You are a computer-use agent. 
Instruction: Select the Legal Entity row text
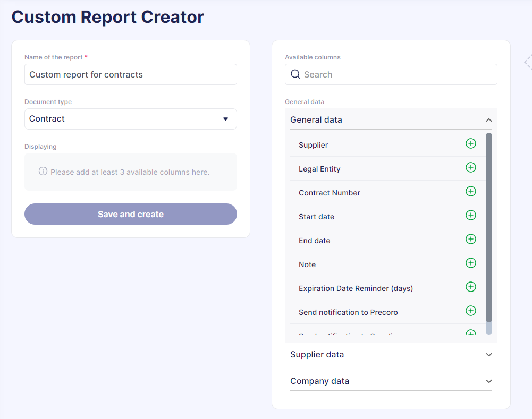(319, 169)
